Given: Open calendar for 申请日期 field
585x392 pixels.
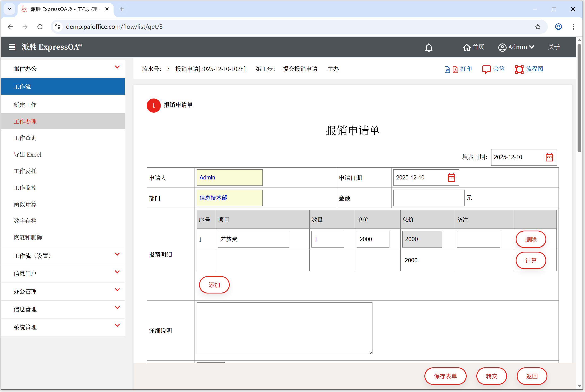Looking at the screenshot, I should [451, 178].
